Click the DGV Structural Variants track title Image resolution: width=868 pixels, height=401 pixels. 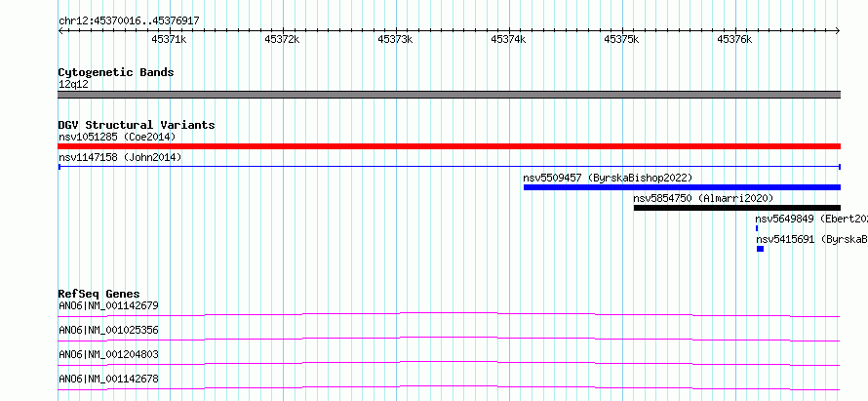click(x=137, y=125)
